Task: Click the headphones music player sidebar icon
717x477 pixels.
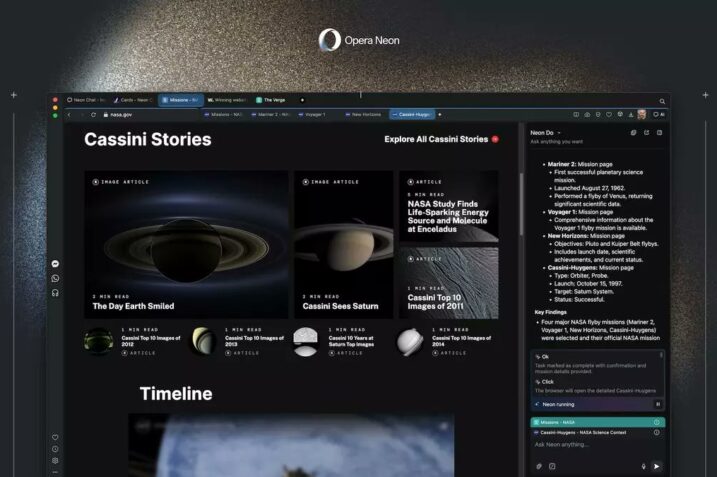Action: pyautogui.click(x=55, y=293)
